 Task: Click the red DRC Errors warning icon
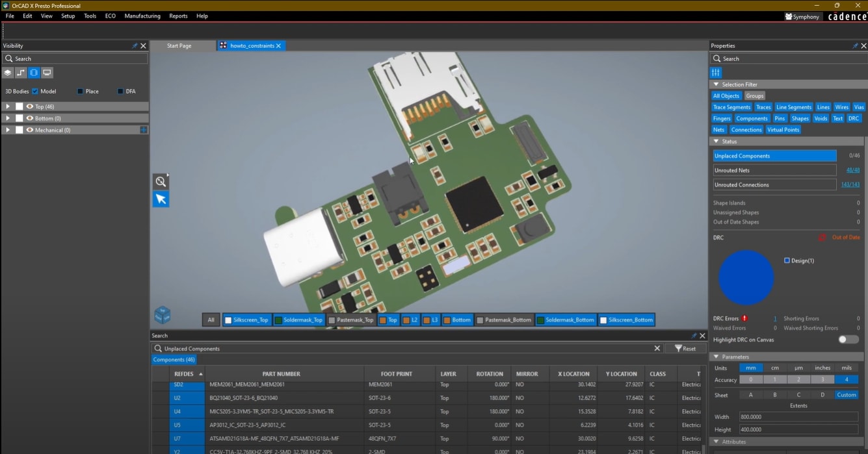point(744,318)
